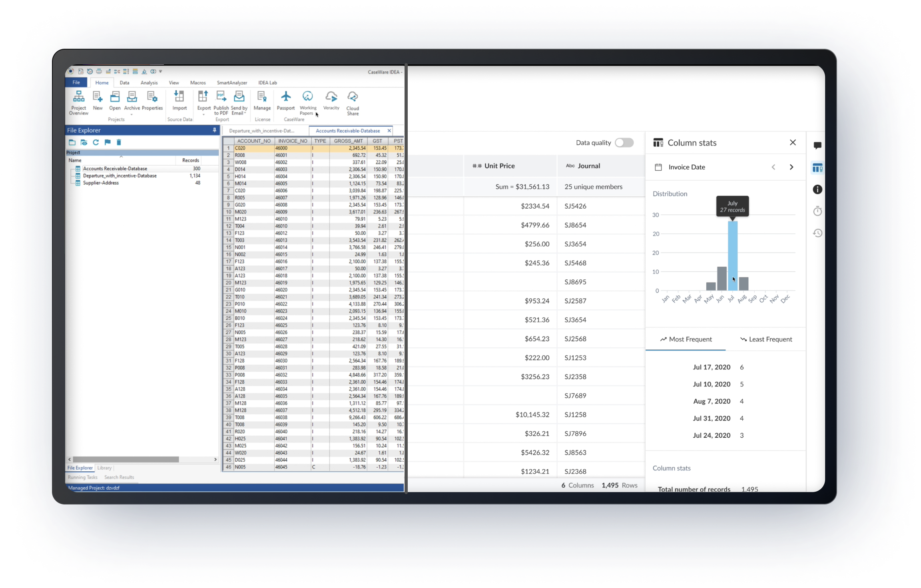The image size is (921, 588).
Task: Open the history clock sidebar icon
Action: tap(817, 233)
